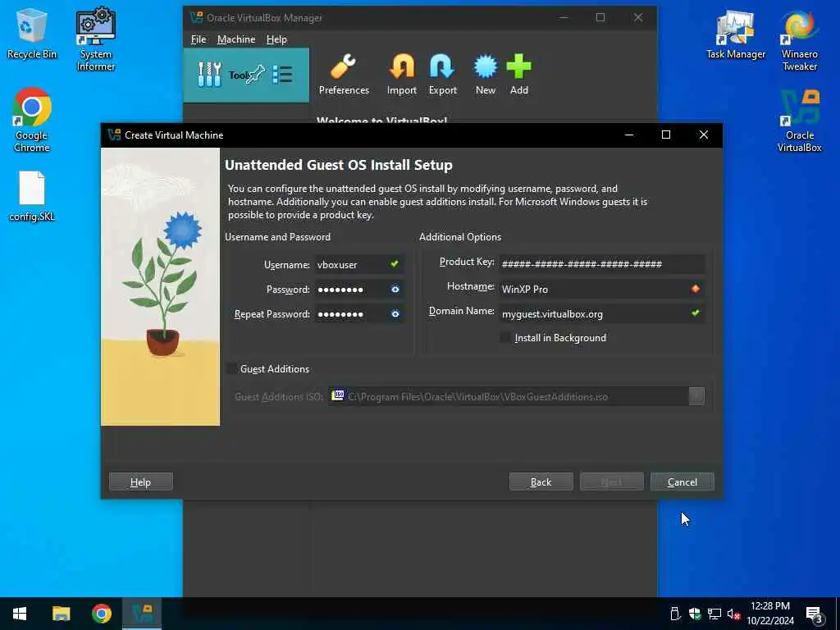Click the muted volume tray icon
Viewport: 840px width, 630px height.
point(733,614)
